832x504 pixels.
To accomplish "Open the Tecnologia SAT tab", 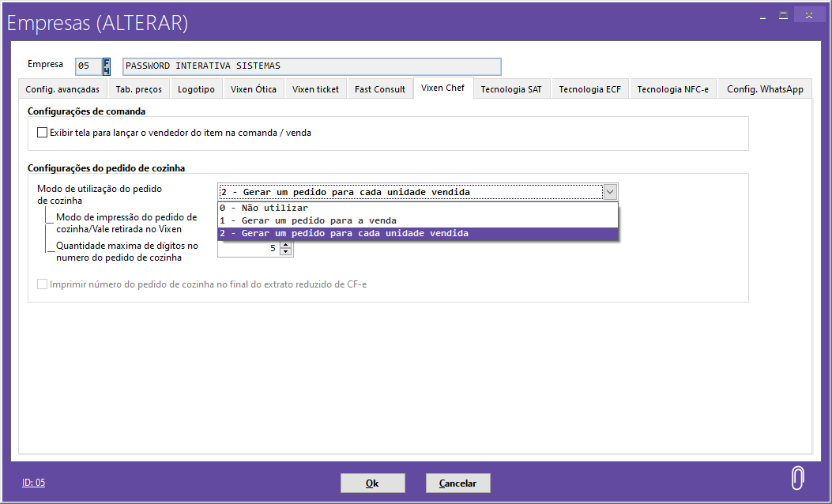I will (x=511, y=89).
